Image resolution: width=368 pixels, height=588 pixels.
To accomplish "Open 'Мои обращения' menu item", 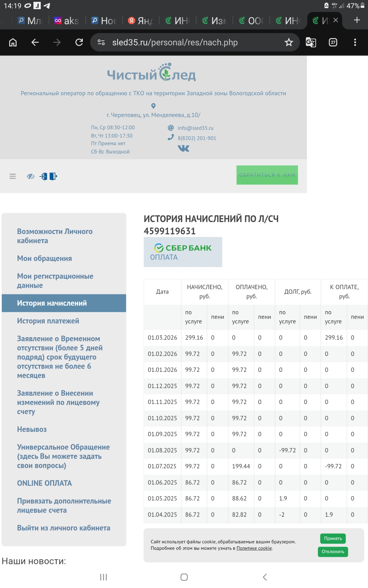I will (x=44, y=258).
